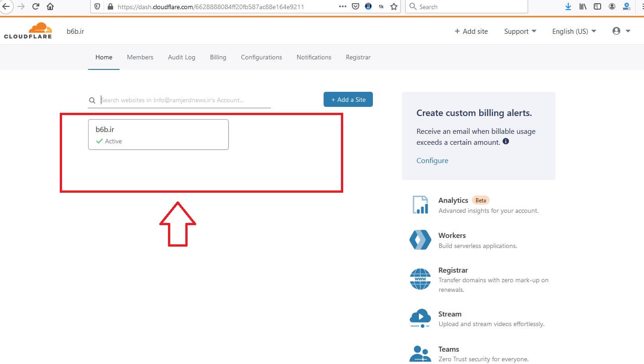Go to the Billing tab
644x364 pixels.
click(218, 58)
